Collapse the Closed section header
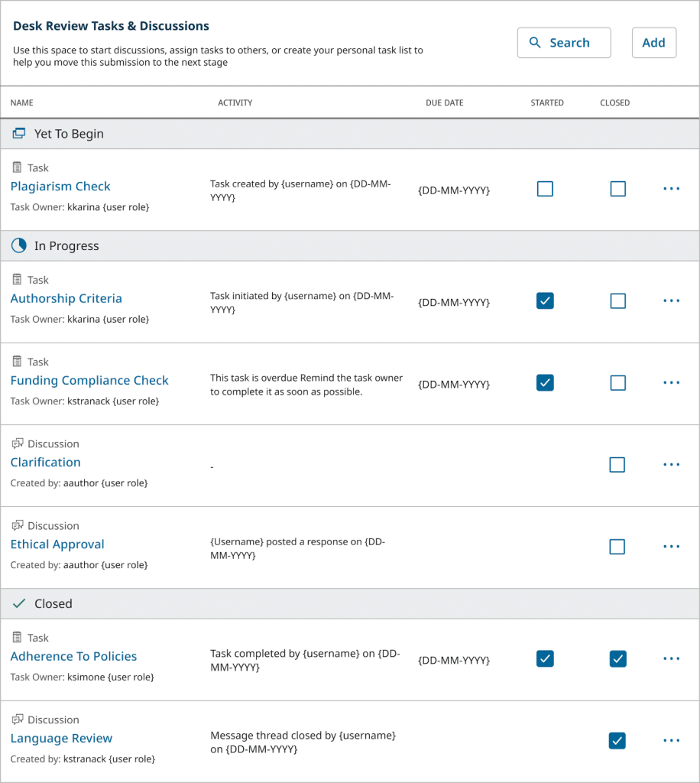 pos(53,604)
